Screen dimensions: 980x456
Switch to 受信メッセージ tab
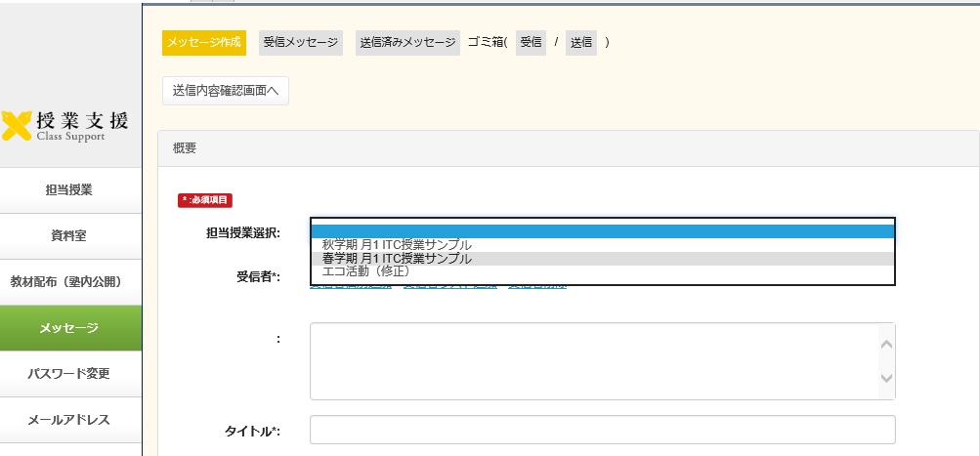[300, 43]
